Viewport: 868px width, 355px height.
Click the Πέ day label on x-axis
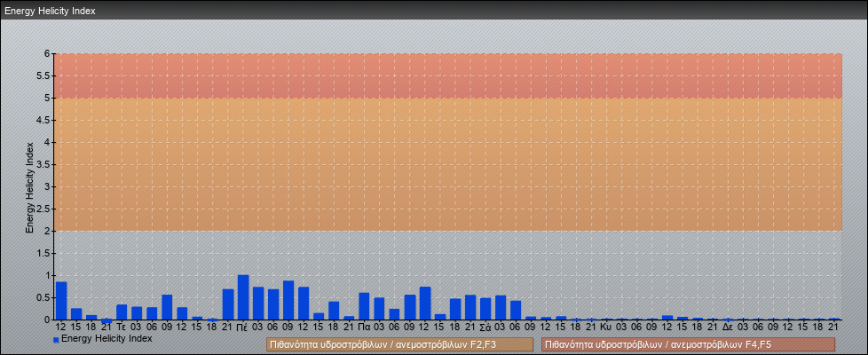pyautogui.click(x=243, y=327)
